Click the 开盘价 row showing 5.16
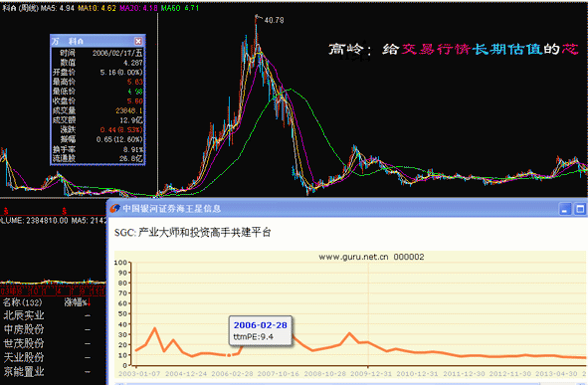The image size is (588, 385). (98, 72)
